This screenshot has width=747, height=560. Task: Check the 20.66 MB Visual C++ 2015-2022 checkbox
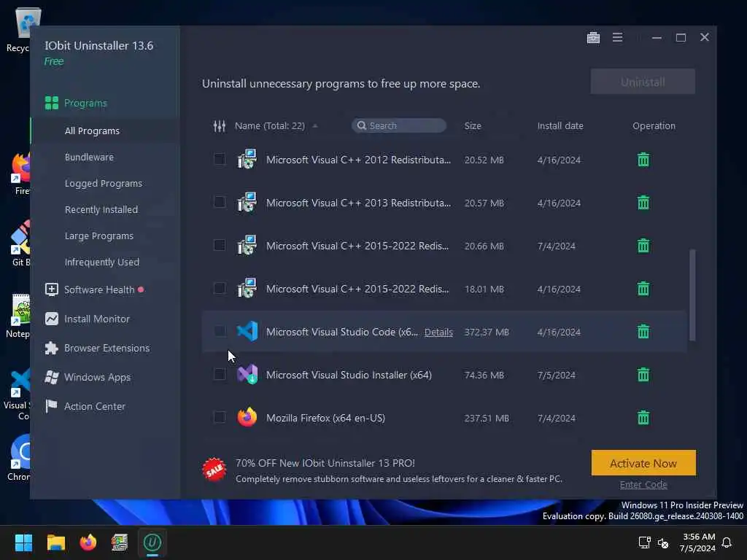220,245
